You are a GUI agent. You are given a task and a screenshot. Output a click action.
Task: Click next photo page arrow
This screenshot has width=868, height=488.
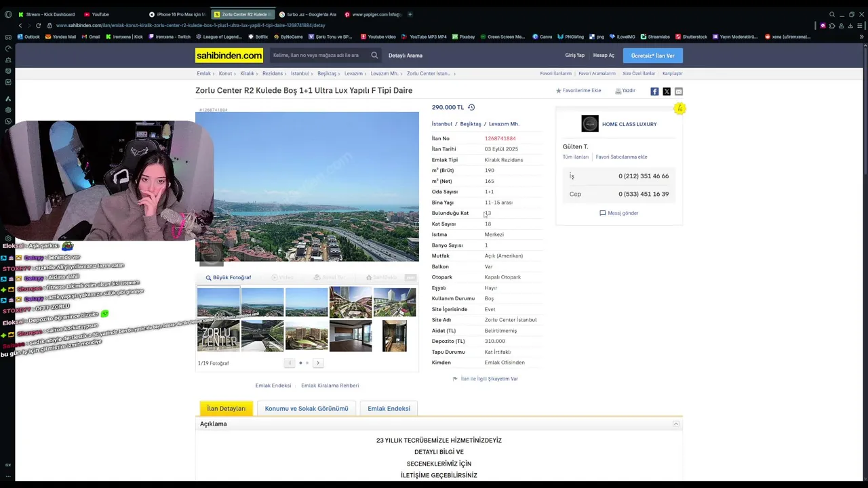point(318,363)
